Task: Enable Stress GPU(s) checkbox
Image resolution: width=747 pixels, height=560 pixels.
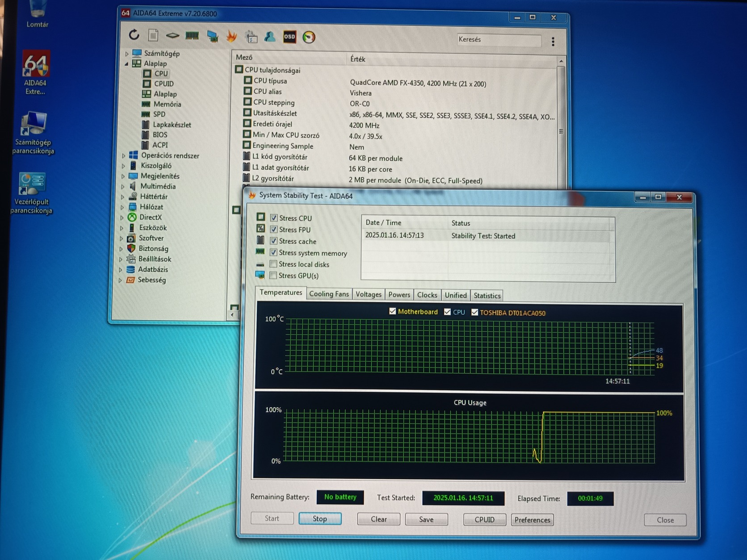Action: tap(273, 276)
